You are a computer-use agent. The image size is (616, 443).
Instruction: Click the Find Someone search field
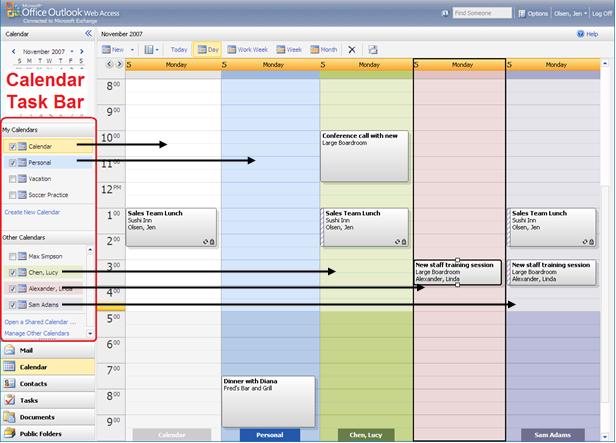(x=482, y=13)
